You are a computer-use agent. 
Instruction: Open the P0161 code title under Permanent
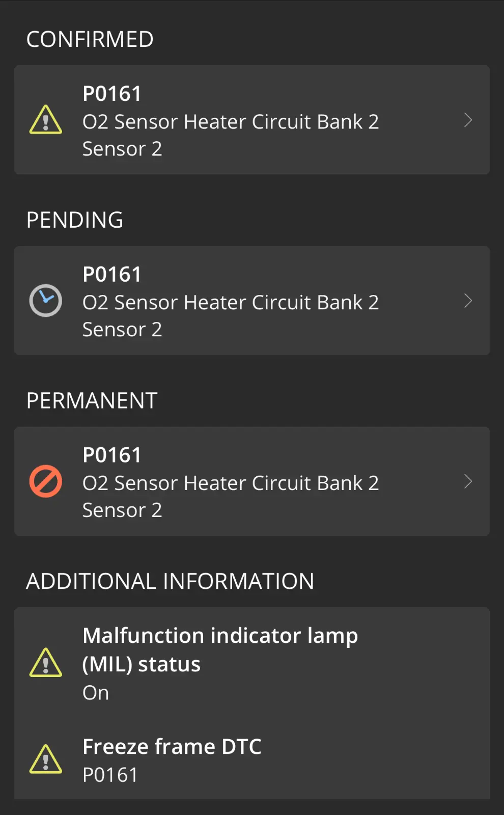click(x=112, y=455)
